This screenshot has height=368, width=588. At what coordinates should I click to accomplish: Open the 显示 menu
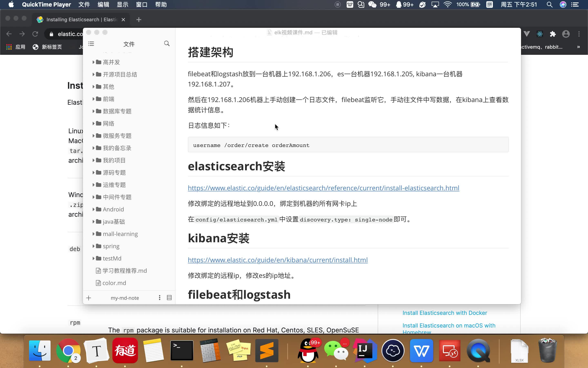[x=122, y=5]
